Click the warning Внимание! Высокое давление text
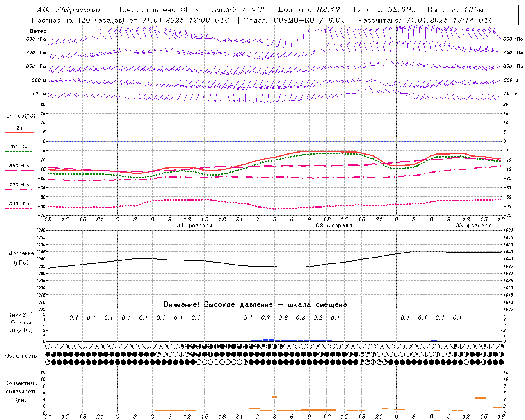Image resolution: width=525 pixels, height=420 pixels. click(x=218, y=305)
